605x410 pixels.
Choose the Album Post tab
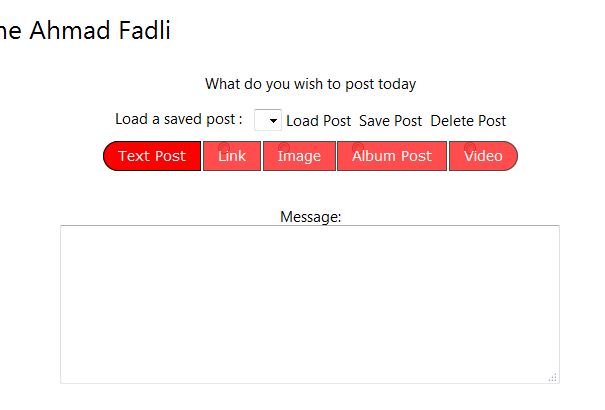click(391, 157)
